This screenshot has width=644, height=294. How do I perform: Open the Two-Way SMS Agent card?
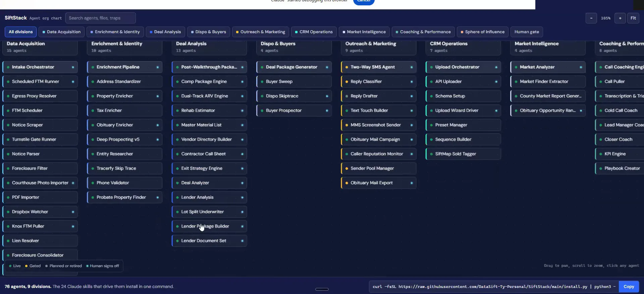tap(379, 67)
